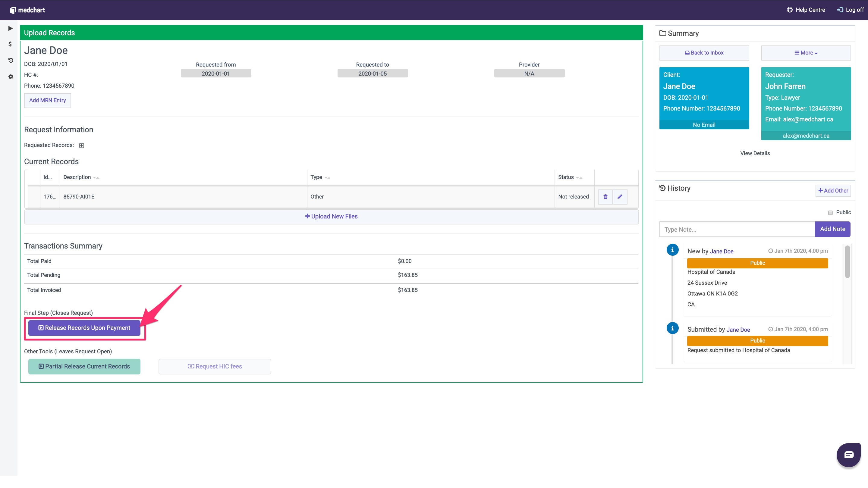The image size is (868, 488).
Task: Open the chat widget bubble
Action: [848, 455]
